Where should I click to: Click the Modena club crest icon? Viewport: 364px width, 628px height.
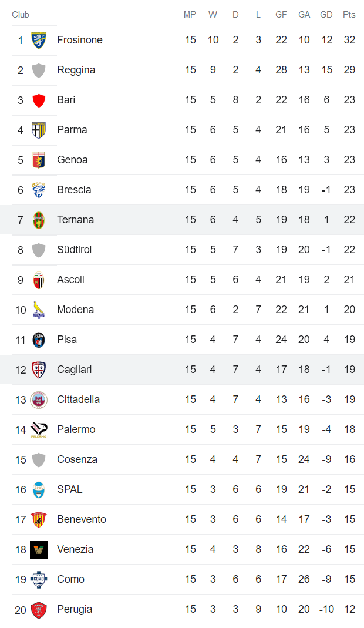coord(39,310)
